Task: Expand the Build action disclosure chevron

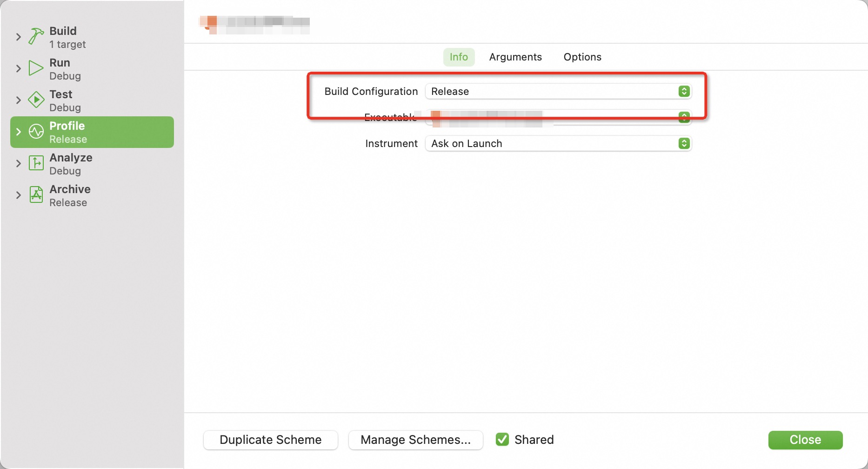Action: [x=19, y=37]
